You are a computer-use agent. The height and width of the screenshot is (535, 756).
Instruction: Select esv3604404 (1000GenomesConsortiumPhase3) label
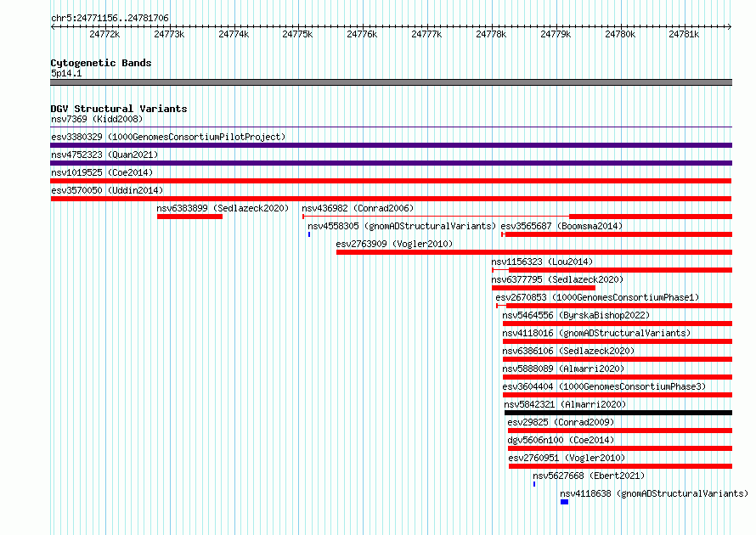pos(604,386)
